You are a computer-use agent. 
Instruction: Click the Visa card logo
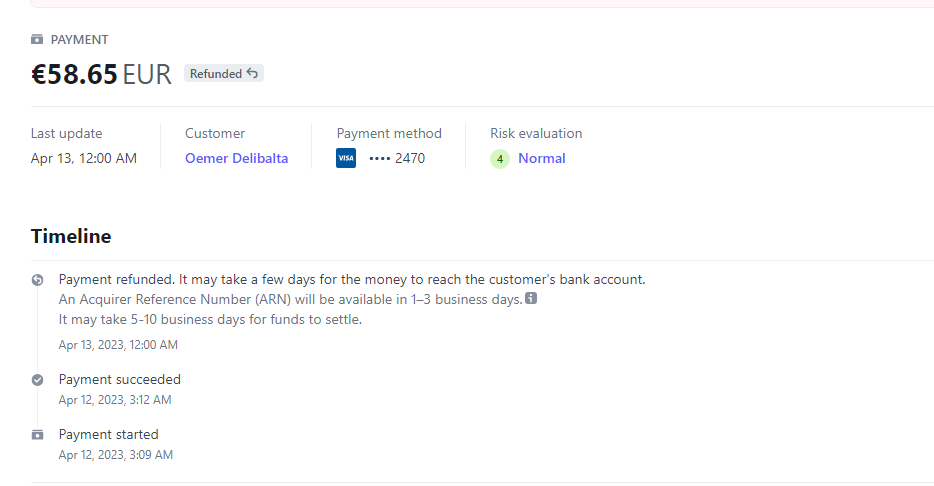346,158
